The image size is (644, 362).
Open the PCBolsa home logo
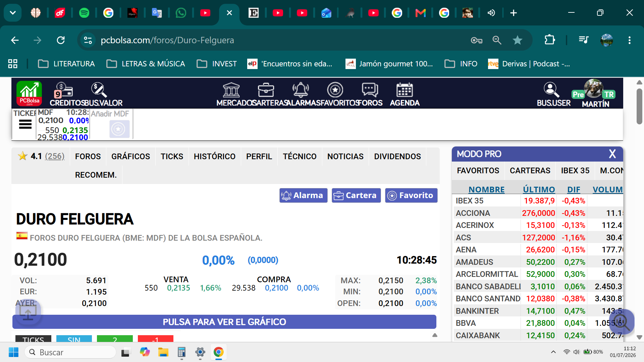coord(29,93)
